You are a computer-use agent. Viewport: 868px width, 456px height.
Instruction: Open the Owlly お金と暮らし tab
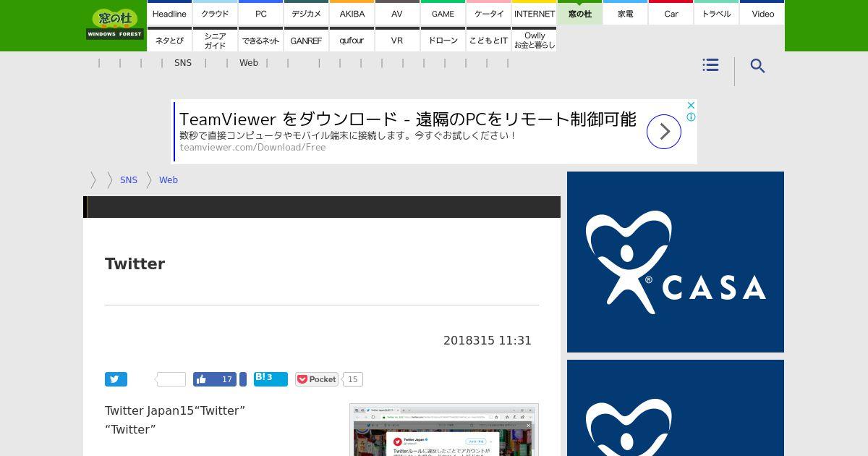[534, 40]
